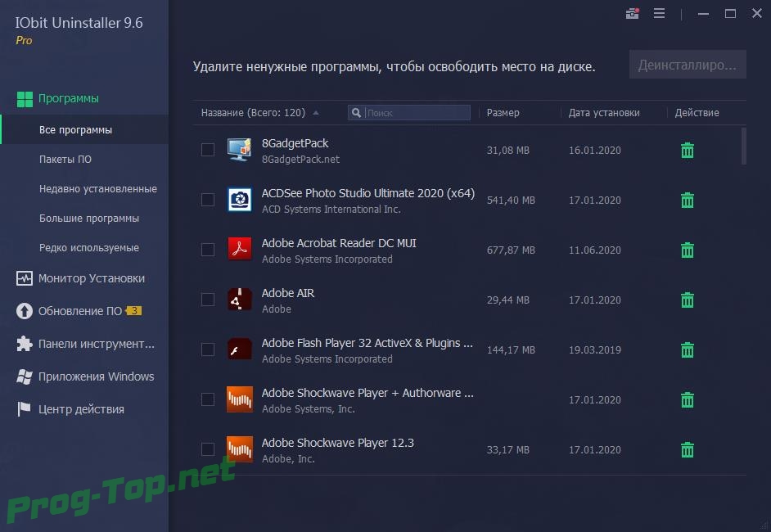The image size is (771, 532).
Task: Show Редко используемые programs
Action: (89, 248)
